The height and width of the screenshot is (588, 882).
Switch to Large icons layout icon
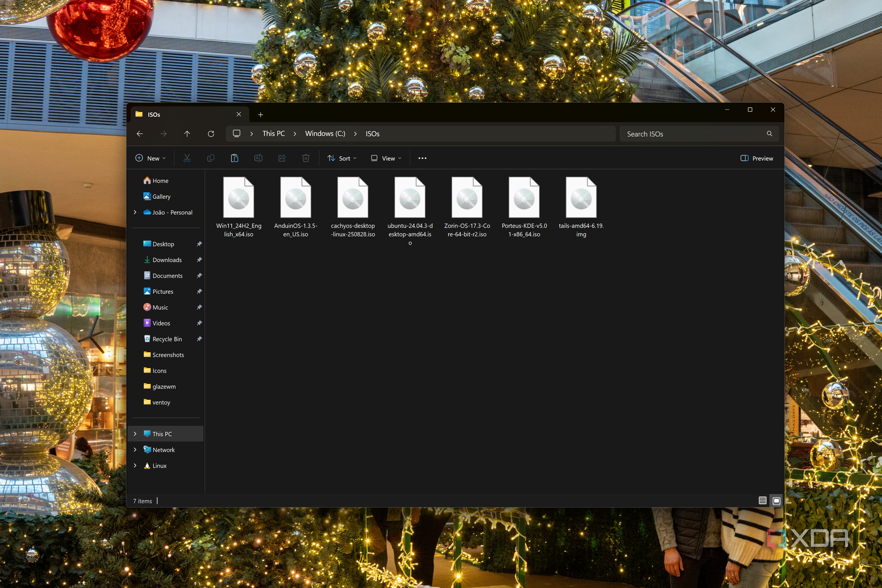click(x=777, y=501)
